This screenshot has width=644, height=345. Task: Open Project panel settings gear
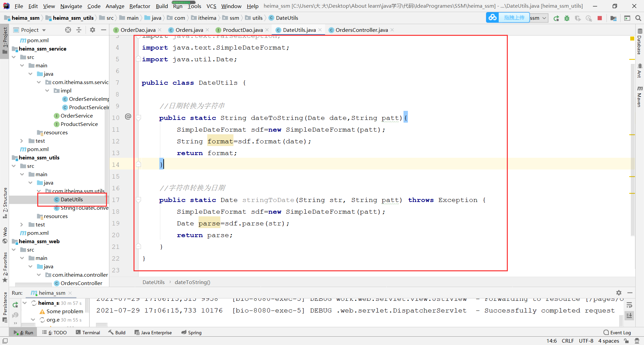pos(93,30)
